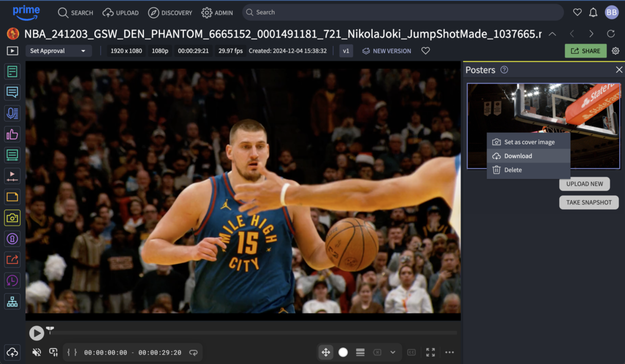This screenshot has height=364, width=625.
Task: Open the Approvals thumbs-up panel
Action: (x=12, y=134)
